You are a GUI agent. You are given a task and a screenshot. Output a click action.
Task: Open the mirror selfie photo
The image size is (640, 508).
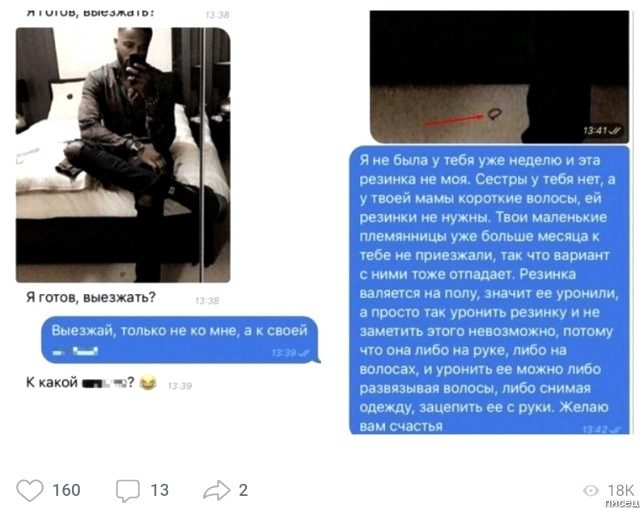pyautogui.click(x=123, y=155)
